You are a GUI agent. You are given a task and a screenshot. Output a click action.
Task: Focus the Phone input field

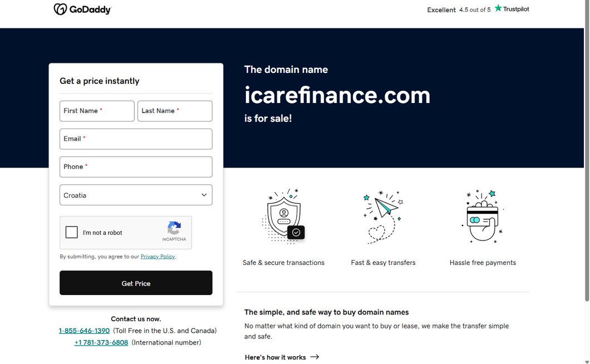point(136,167)
